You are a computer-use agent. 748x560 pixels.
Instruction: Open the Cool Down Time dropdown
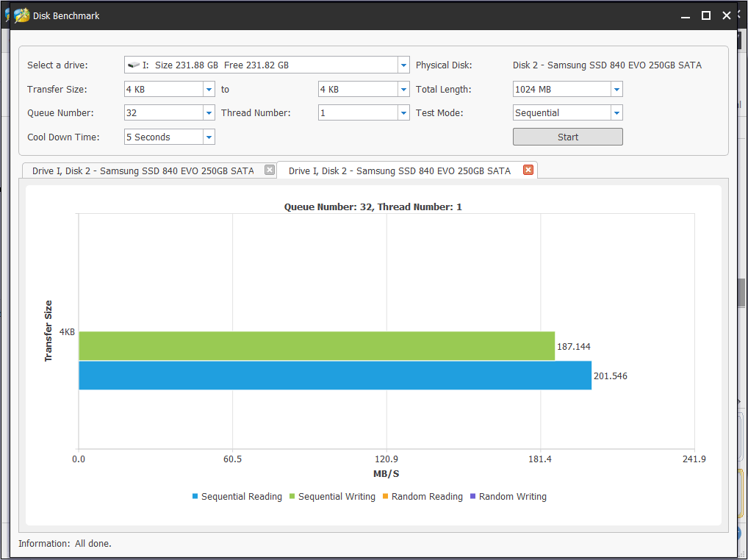click(x=209, y=137)
